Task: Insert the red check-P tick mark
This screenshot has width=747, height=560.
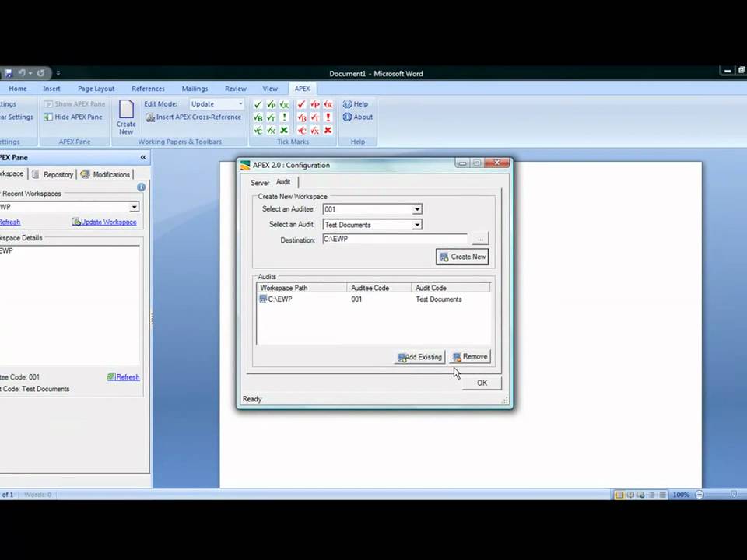Action: point(315,104)
